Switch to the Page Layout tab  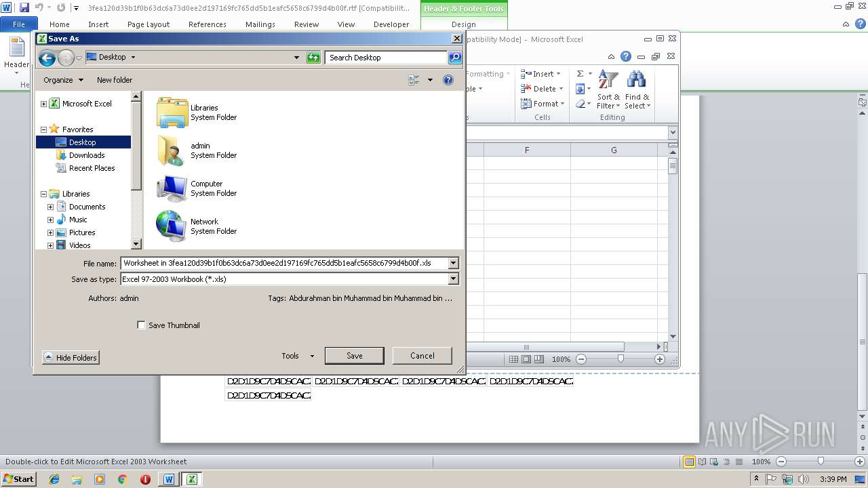click(x=149, y=24)
